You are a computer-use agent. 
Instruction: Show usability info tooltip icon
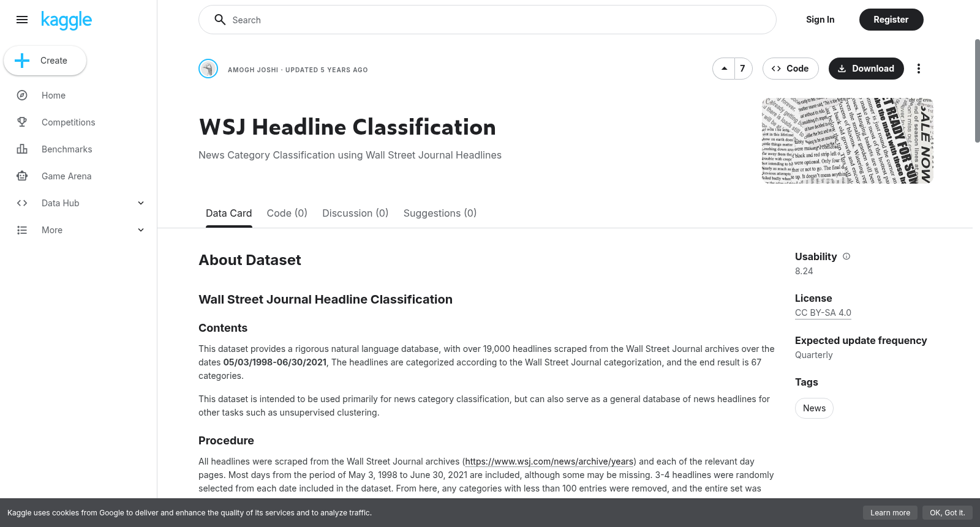[846, 256]
